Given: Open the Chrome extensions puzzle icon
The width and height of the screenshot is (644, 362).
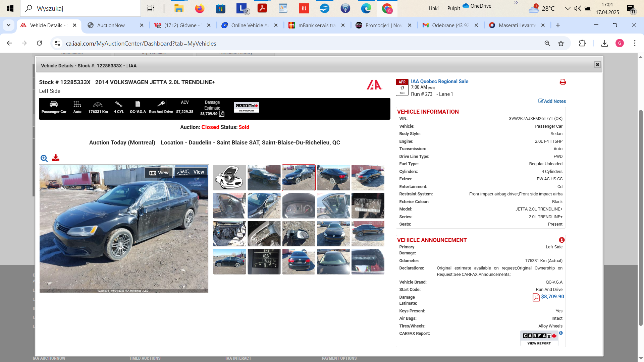Looking at the screenshot, I should pyautogui.click(x=582, y=43).
